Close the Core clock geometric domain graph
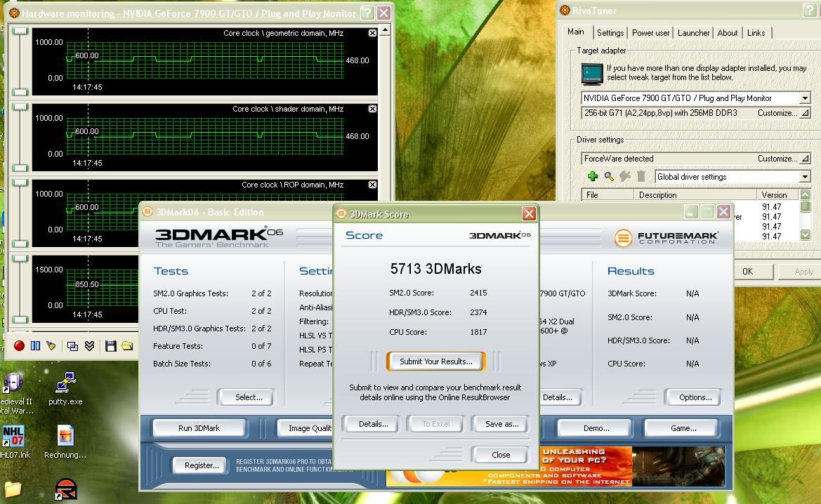821x504 pixels. [372, 33]
